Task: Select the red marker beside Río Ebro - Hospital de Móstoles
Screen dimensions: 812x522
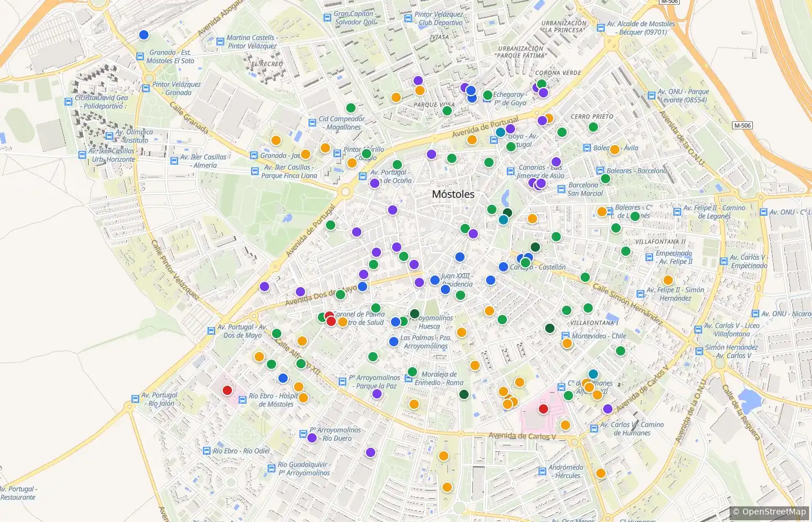Action: [x=227, y=390]
